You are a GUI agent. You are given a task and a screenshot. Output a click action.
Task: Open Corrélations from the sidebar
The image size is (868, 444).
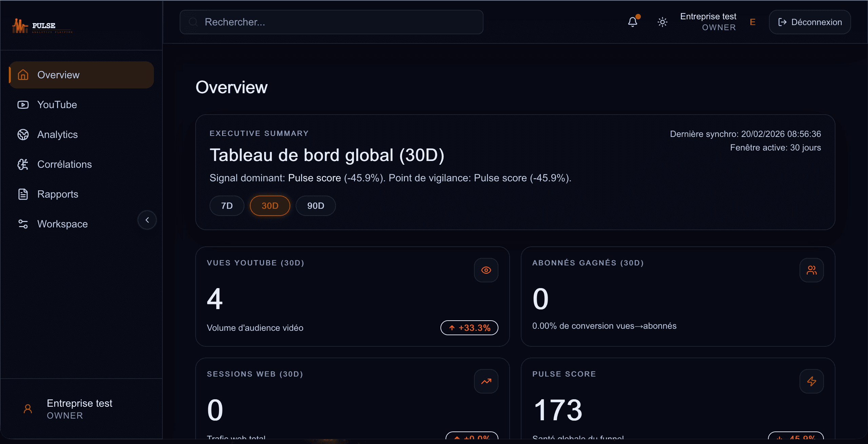pos(64,164)
